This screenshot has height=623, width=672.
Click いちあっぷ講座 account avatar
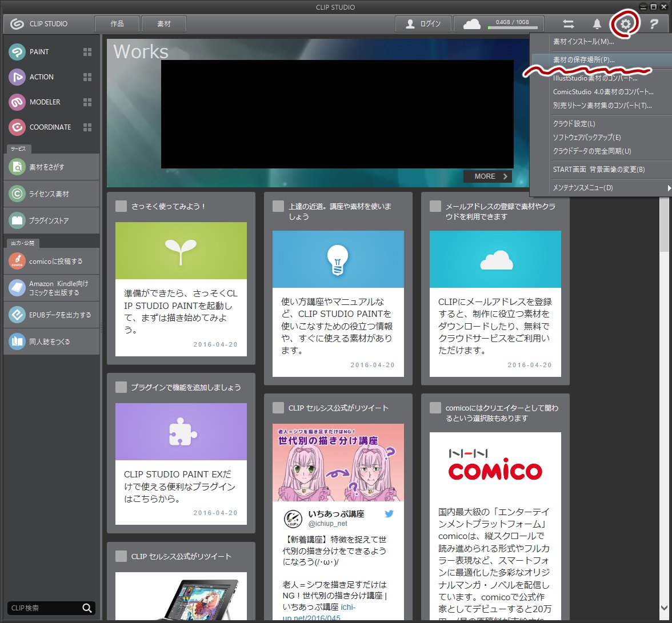(293, 519)
